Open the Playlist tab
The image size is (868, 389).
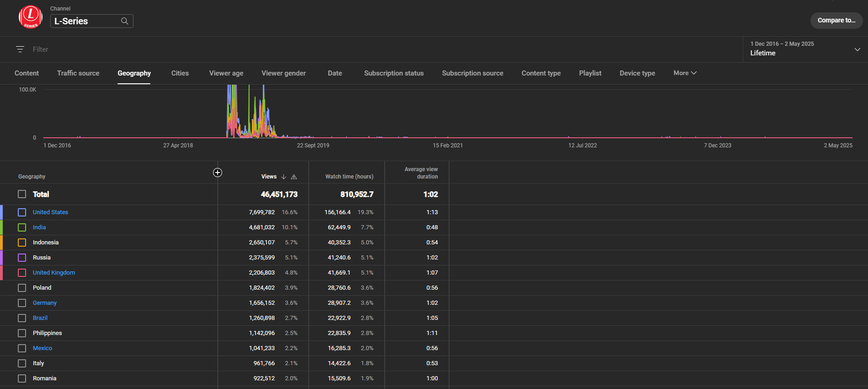tap(590, 73)
